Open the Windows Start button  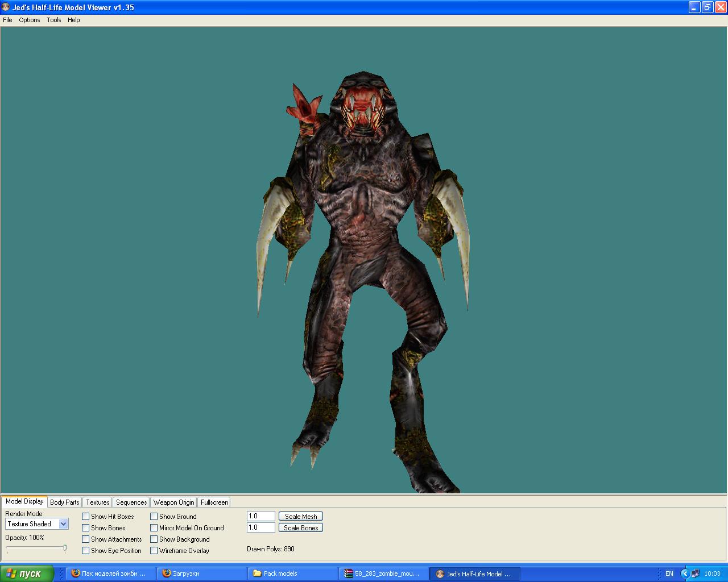[27, 573]
